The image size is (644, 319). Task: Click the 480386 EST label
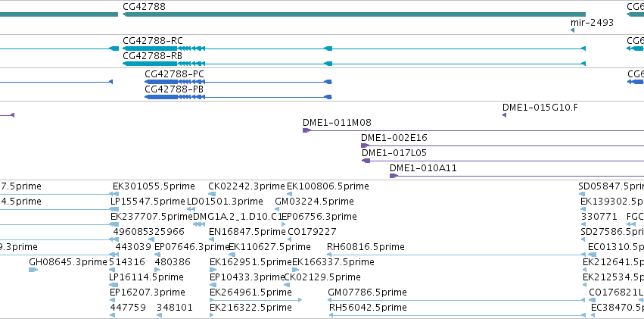[x=173, y=262]
